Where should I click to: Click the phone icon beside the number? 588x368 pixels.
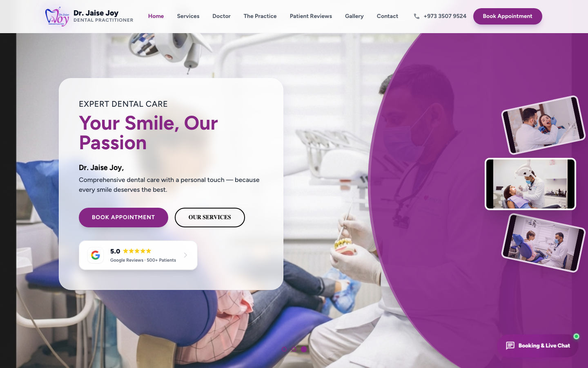coord(416,16)
